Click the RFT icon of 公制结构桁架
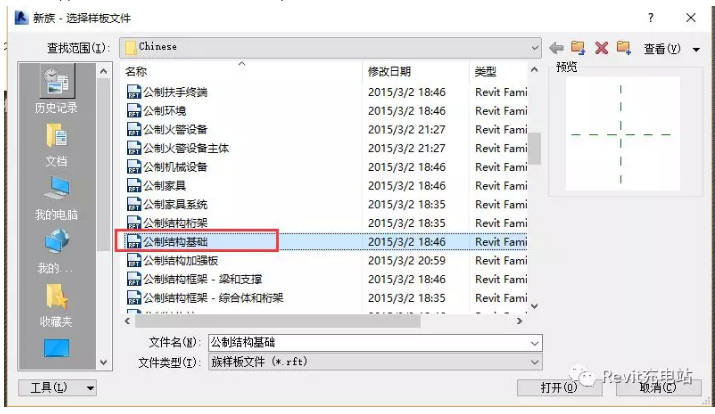715x414 pixels. click(134, 223)
